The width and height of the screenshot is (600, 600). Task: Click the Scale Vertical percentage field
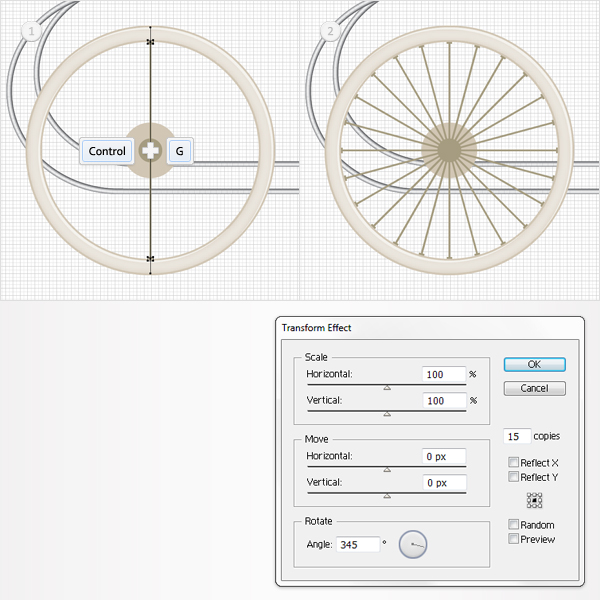(x=444, y=400)
